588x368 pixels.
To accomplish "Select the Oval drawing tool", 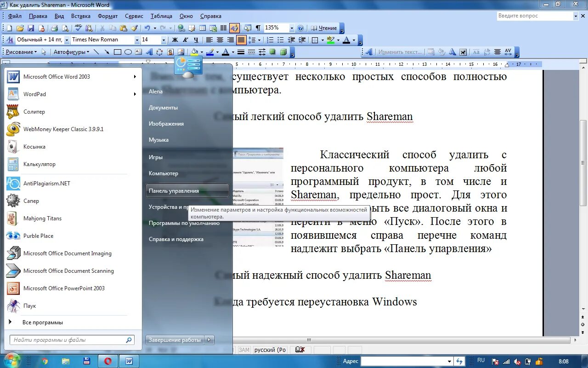I will click(x=128, y=52).
